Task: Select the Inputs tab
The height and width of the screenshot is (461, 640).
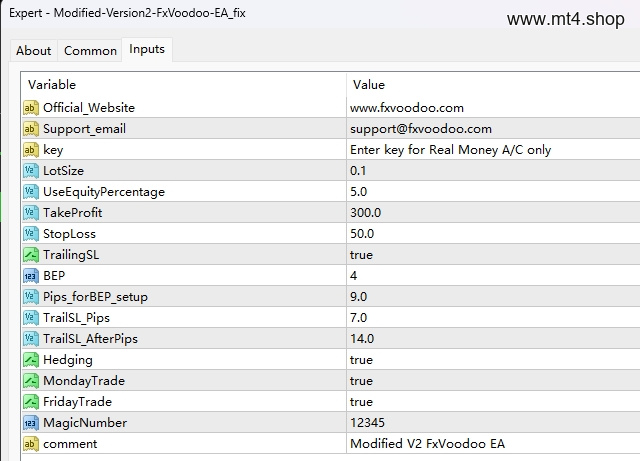Action: (x=147, y=49)
